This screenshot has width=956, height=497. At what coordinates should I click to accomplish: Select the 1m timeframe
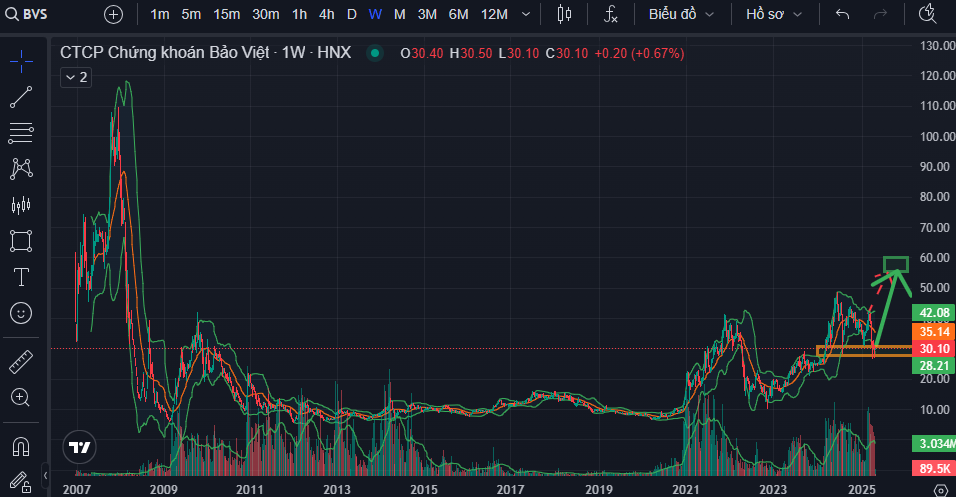click(160, 14)
